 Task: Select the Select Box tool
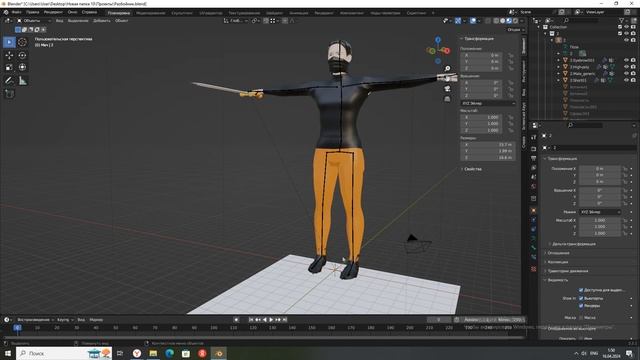pyautogui.click(x=9, y=42)
